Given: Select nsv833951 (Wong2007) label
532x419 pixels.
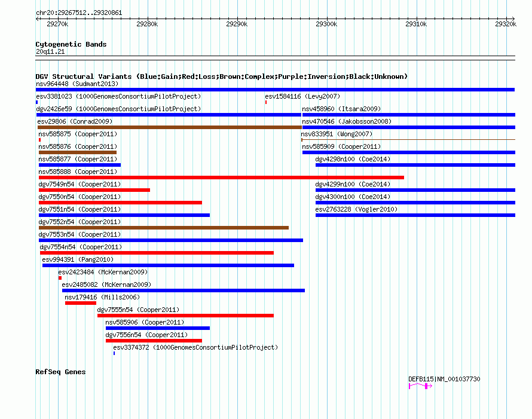Looking at the screenshot, I should click(337, 134).
